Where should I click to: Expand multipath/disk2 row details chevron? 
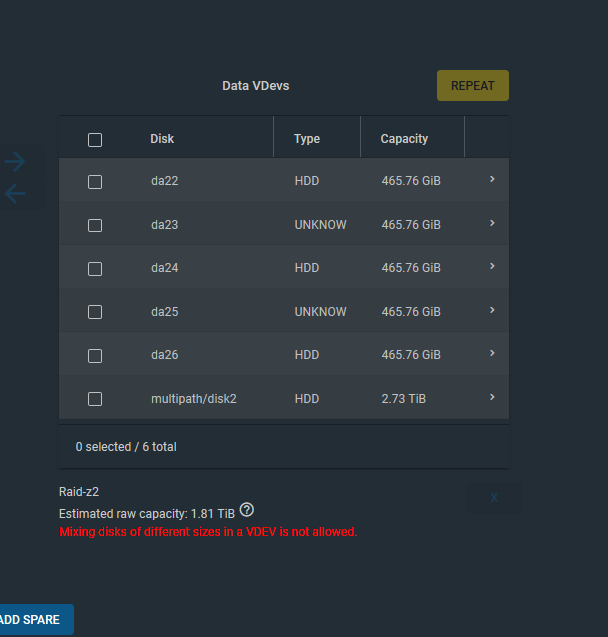point(492,397)
